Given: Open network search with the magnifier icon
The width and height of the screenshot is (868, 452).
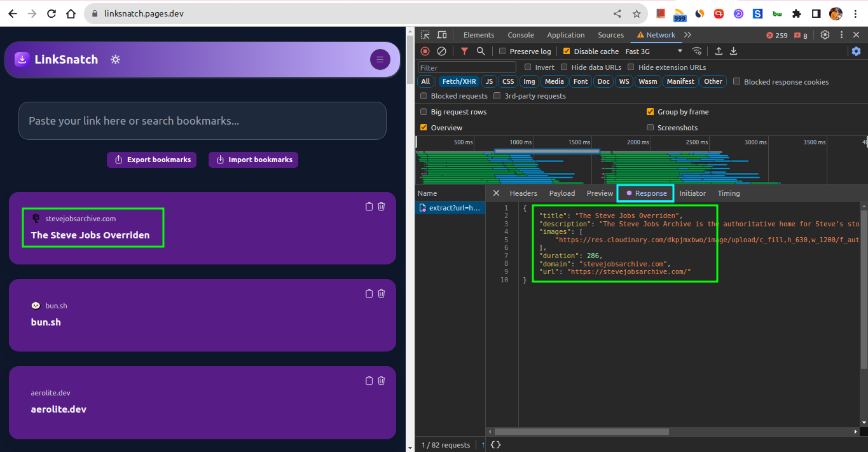Looking at the screenshot, I should pos(481,51).
